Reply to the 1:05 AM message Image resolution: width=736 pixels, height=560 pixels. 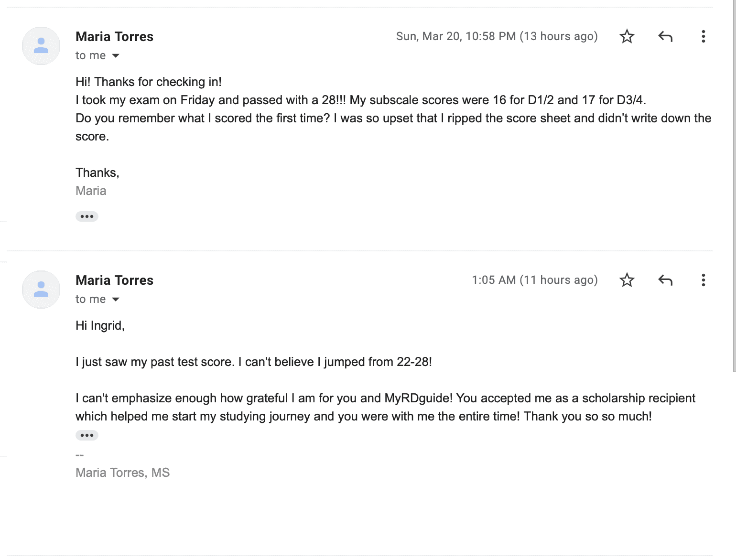[x=665, y=280]
